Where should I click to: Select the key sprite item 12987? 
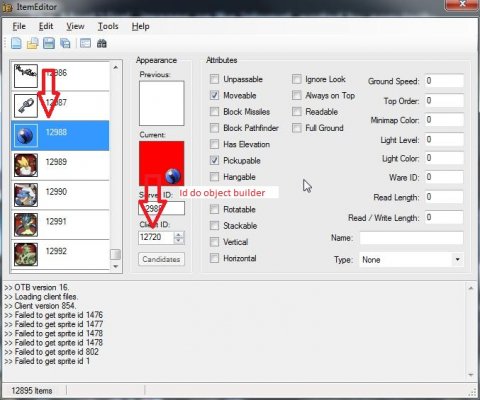(x=26, y=105)
